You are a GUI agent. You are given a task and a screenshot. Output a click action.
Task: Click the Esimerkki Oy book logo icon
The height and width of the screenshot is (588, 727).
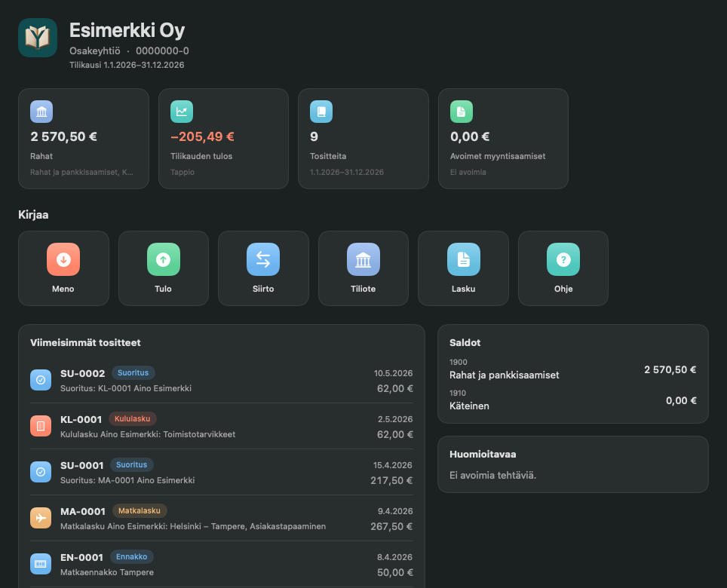tap(38, 38)
